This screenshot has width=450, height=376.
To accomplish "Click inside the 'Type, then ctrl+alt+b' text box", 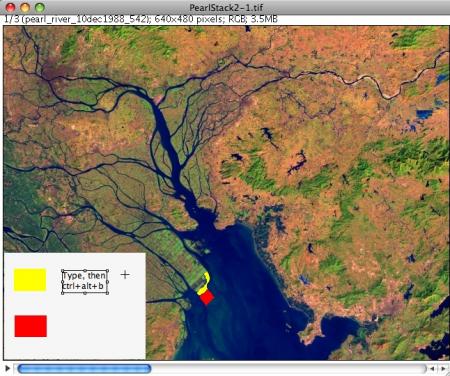I will [85, 282].
